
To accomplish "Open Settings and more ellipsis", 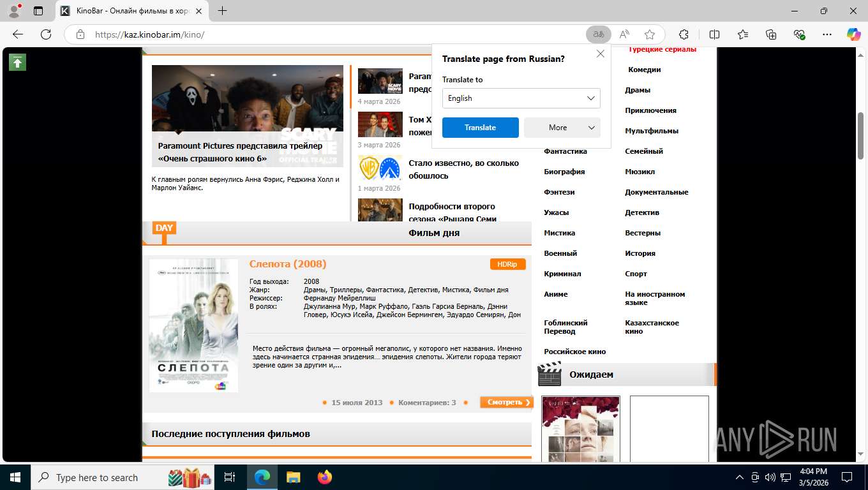I will pyautogui.click(x=827, y=34).
